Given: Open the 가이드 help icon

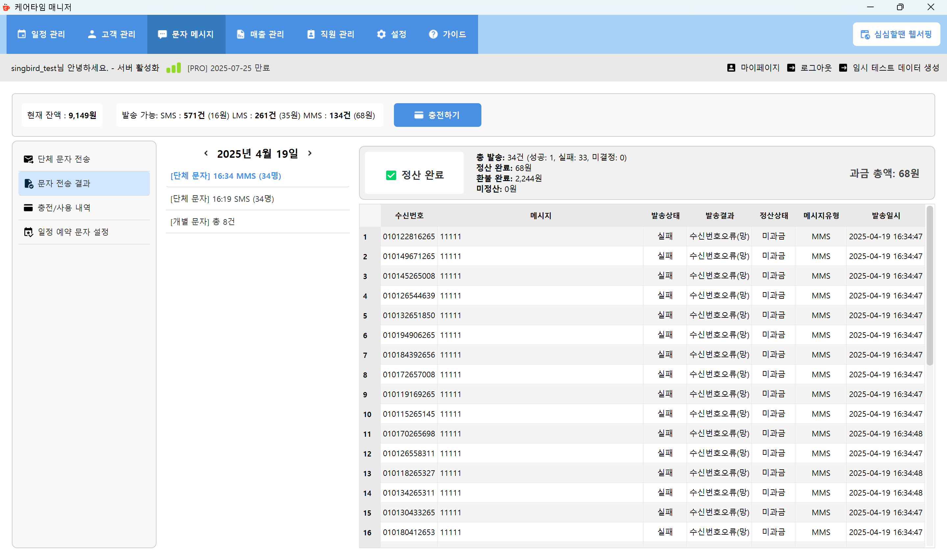Looking at the screenshot, I should pyautogui.click(x=432, y=34).
